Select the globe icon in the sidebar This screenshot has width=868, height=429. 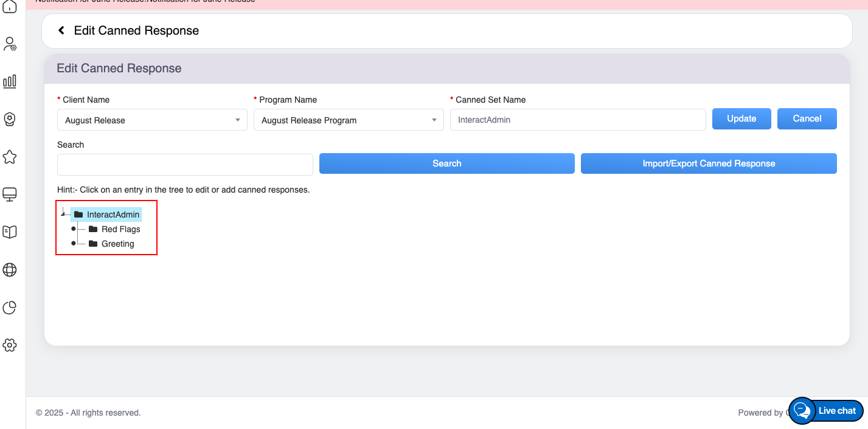10,270
